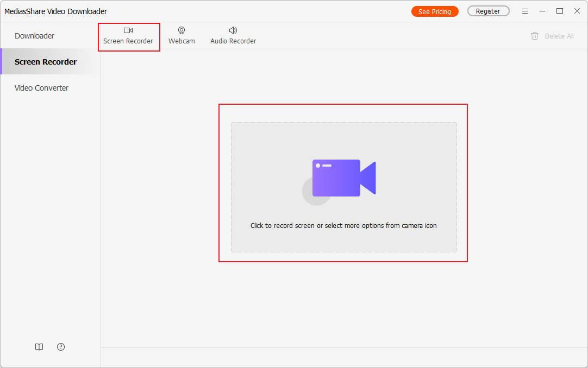588x368 pixels.
Task: Open help via the question mark icon
Action: [x=61, y=347]
